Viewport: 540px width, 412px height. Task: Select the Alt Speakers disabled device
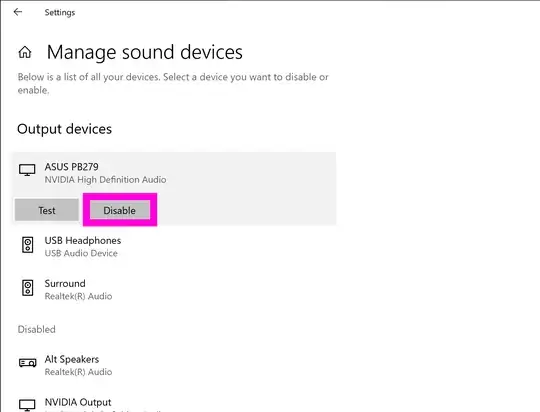pyautogui.click(x=174, y=365)
